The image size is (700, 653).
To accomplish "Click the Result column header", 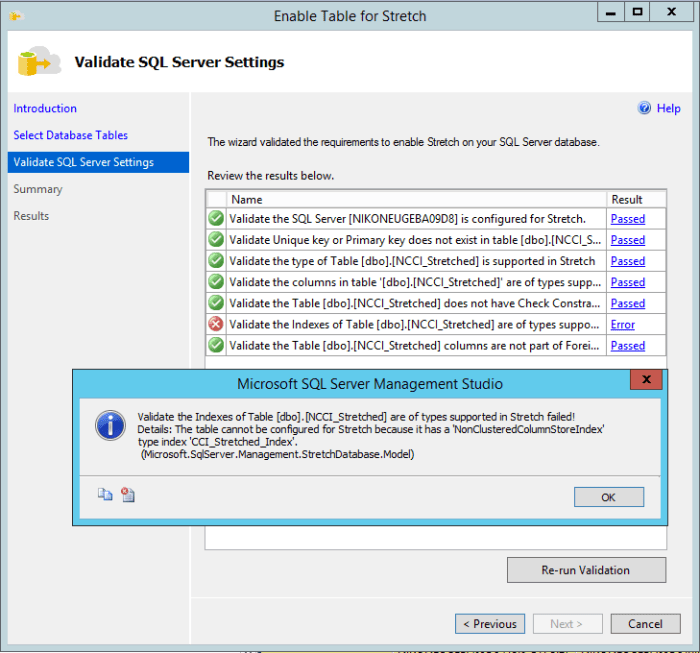I will coord(636,200).
